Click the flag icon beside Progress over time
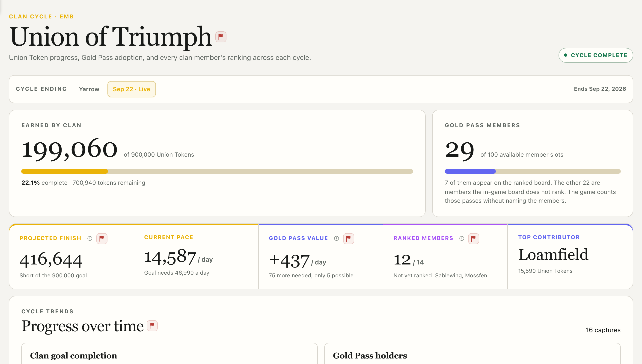Viewport: 642px width, 364px height. [x=152, y=326]
